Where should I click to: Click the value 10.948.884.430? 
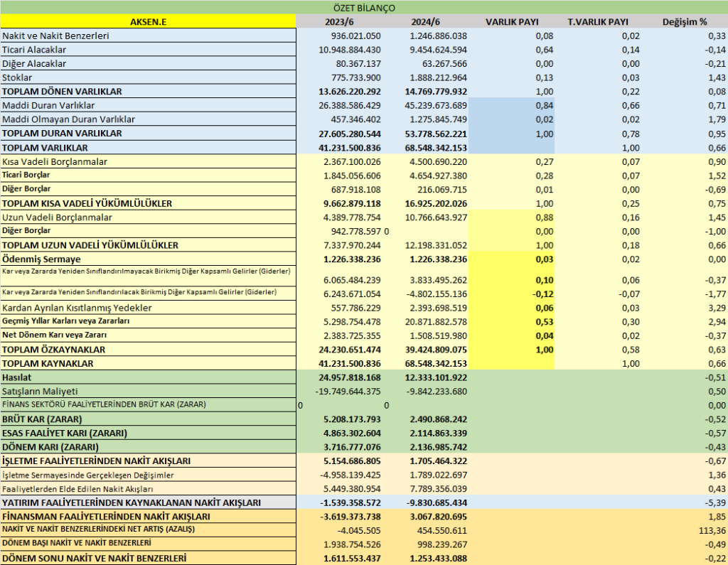point(350,50)
